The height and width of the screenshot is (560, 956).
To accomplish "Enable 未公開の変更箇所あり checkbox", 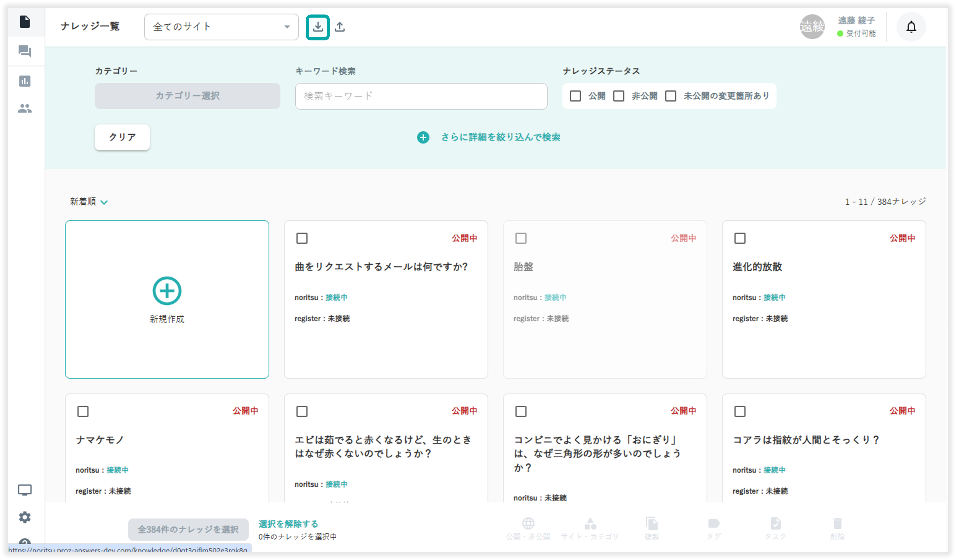I will tap(670, 96).
